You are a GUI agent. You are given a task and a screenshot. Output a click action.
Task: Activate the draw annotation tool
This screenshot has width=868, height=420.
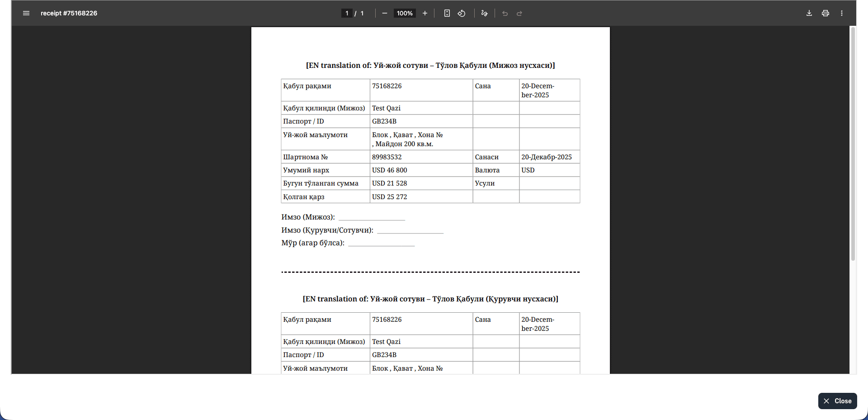[484, 13]
